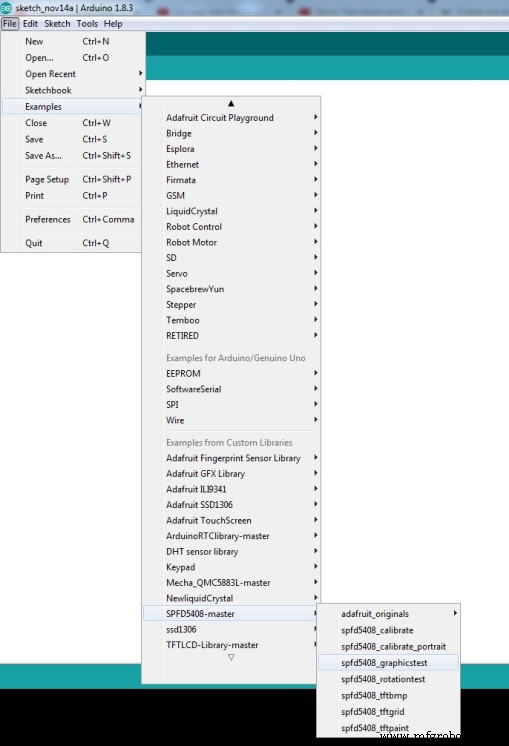Open Adafruit GFX Library examples
The width and height of the screenshot is (509, 746).
pos(231,474)
